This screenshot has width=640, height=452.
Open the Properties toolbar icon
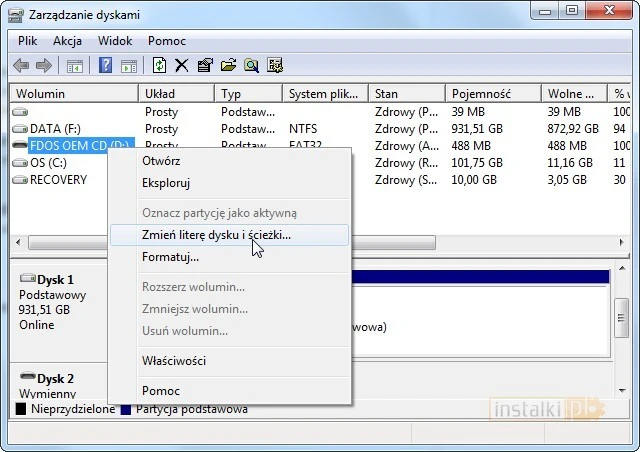[x=205, y=65]
